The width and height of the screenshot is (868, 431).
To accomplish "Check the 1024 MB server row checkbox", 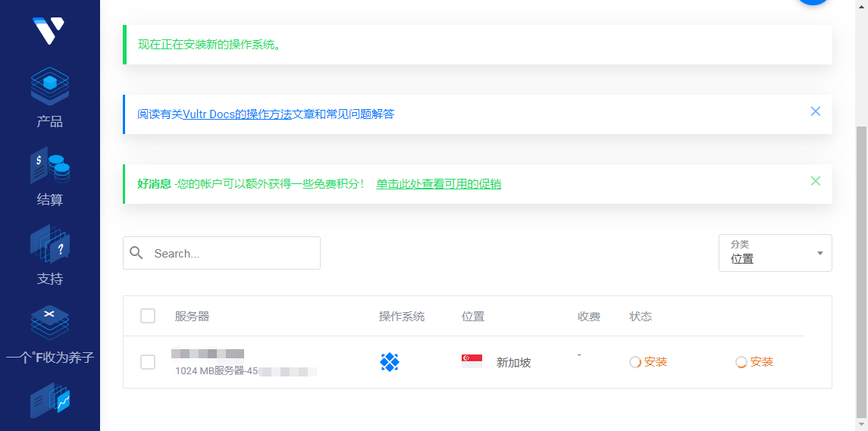I will 148,362.
